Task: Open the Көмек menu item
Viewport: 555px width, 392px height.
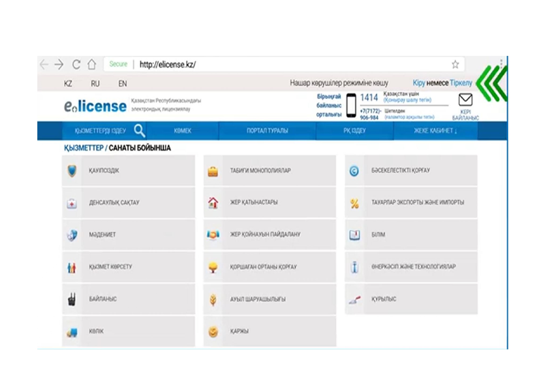Action: [182, 131]
